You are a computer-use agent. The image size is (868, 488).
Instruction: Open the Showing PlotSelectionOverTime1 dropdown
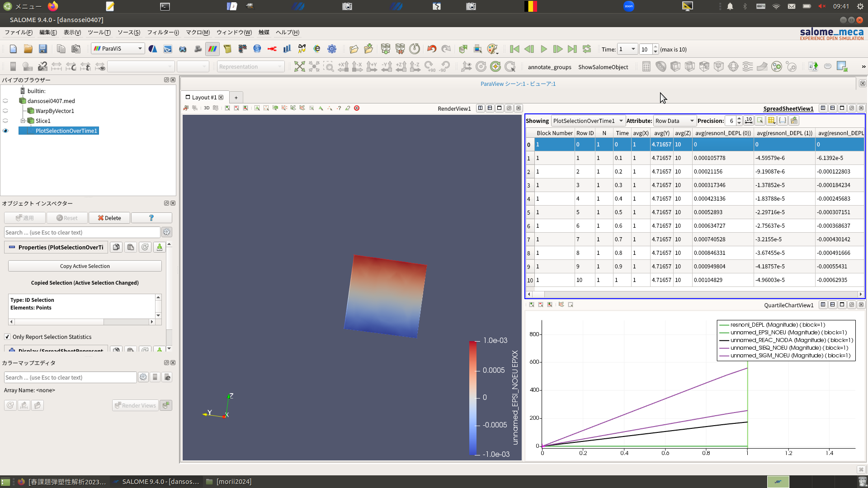[588, 121]
